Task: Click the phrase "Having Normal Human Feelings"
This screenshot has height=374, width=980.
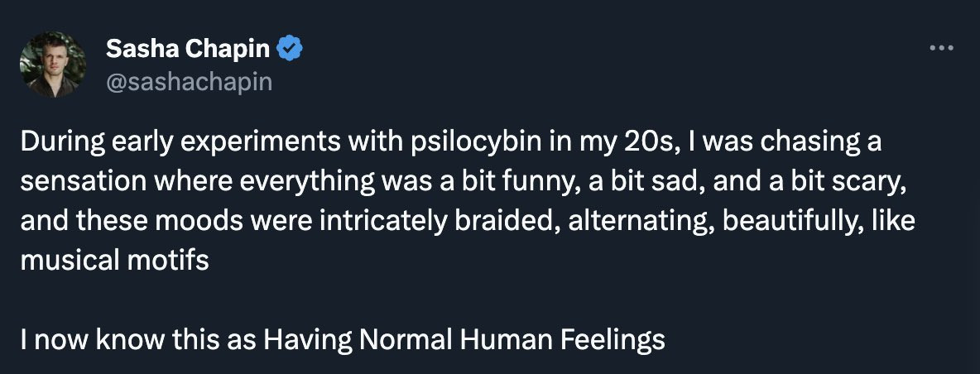Action: coord(464,340)
